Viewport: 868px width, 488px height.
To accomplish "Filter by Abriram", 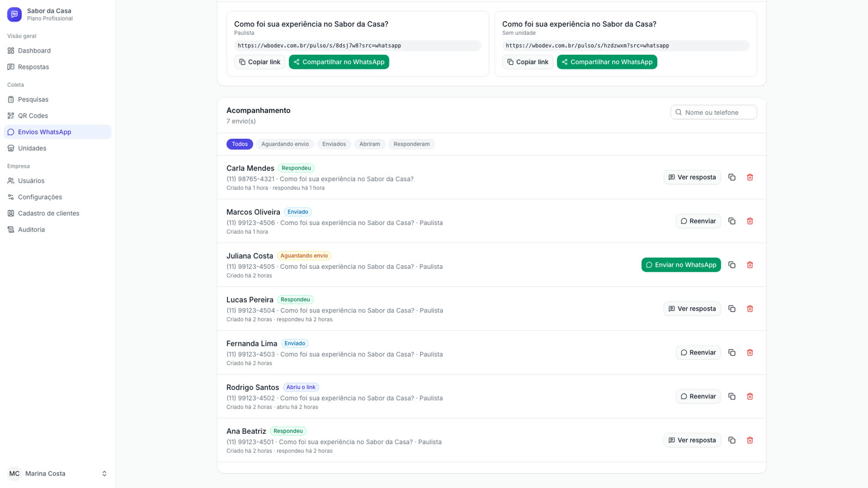I will coord(369,144).
